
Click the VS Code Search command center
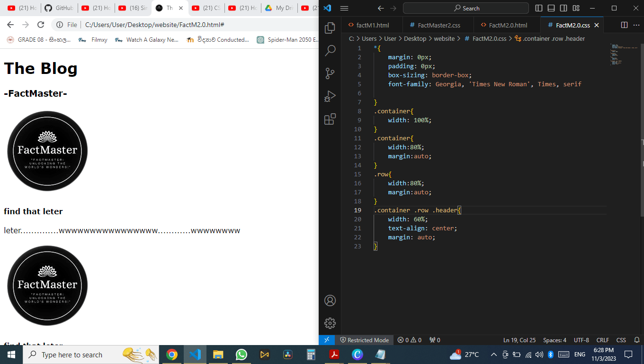click(465, 8)
